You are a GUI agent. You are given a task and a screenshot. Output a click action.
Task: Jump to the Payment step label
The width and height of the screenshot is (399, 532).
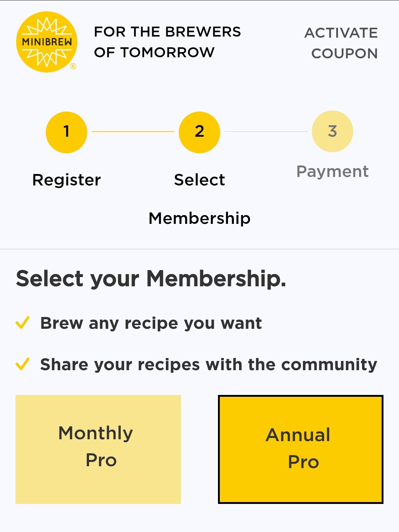click(332, 171)
